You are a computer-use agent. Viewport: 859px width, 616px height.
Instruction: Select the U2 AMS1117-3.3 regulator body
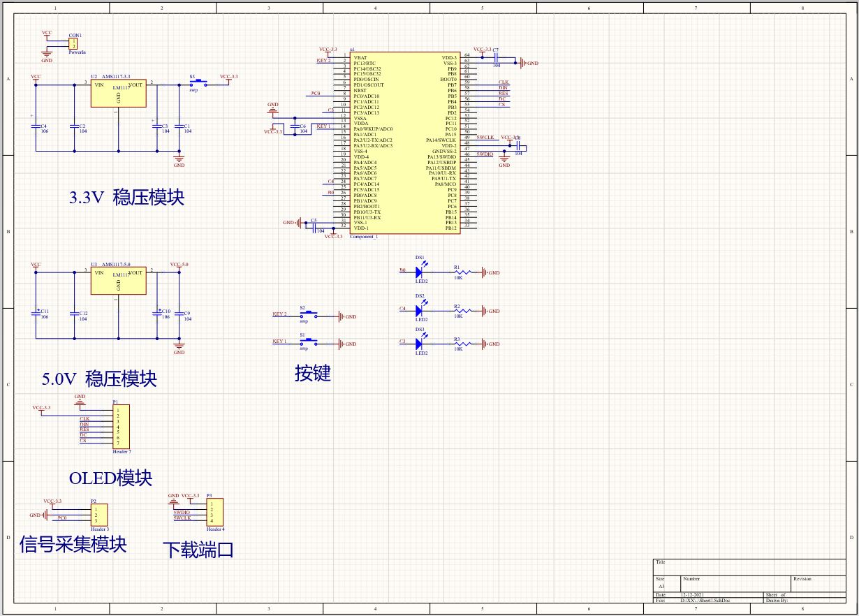118,93
